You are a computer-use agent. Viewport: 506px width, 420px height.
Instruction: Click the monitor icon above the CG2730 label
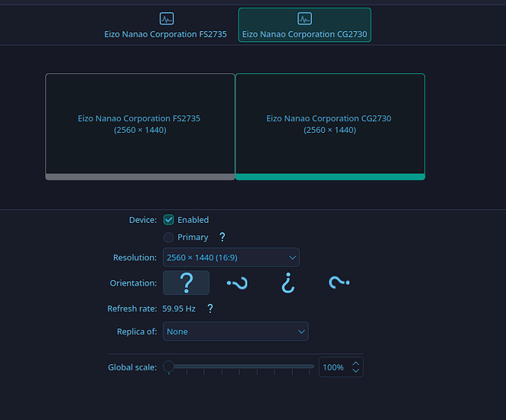[304, 19]
